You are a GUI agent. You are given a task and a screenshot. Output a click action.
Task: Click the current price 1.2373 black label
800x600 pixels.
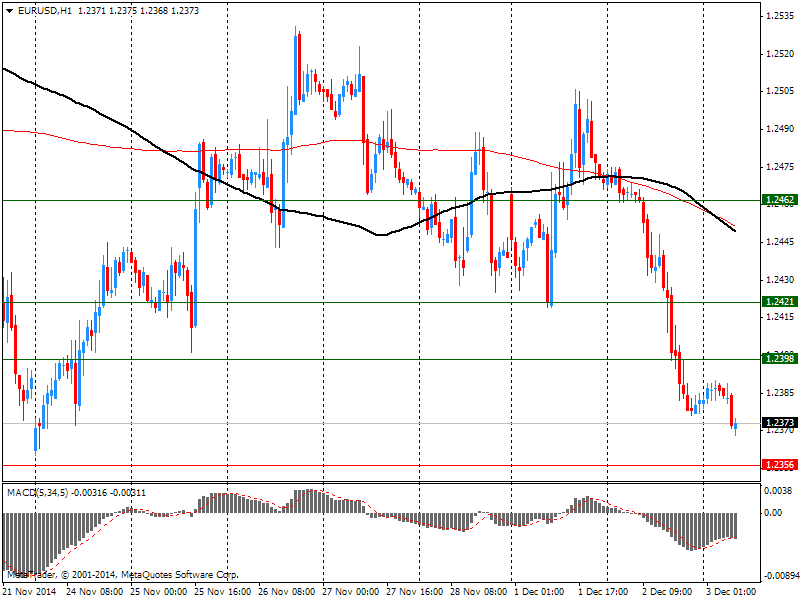pos(780,422)
